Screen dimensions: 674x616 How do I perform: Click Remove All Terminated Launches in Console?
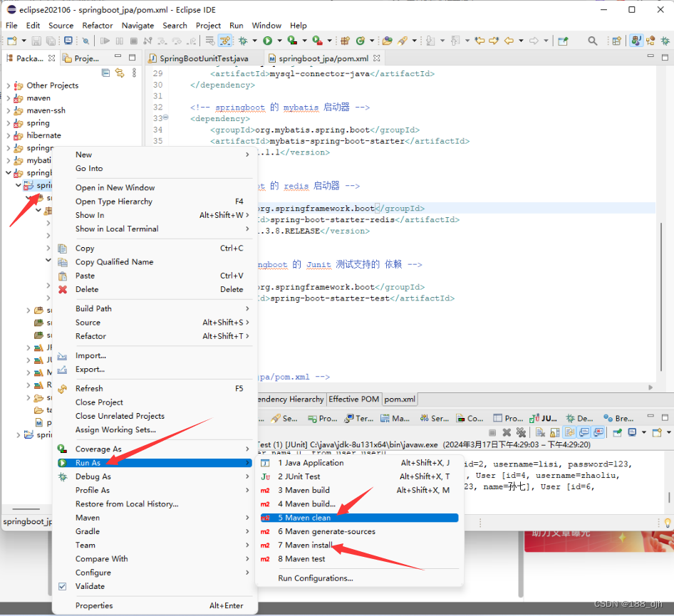click(521, 432)
